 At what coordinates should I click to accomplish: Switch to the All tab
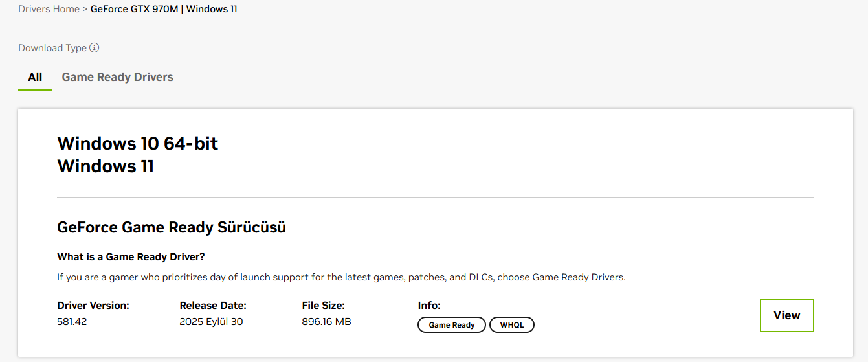coord(35,77)
